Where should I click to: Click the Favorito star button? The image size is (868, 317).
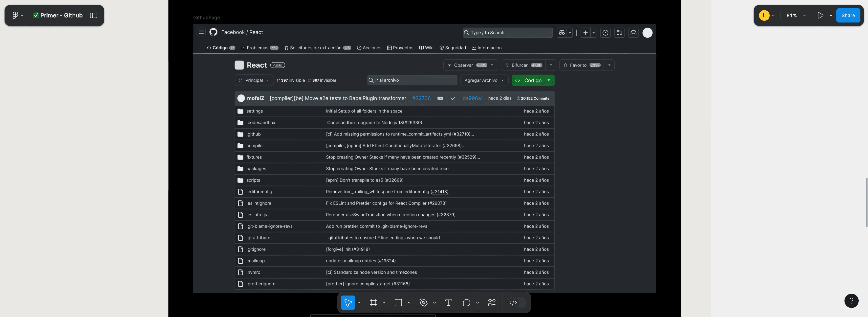[x=582, y=65]
